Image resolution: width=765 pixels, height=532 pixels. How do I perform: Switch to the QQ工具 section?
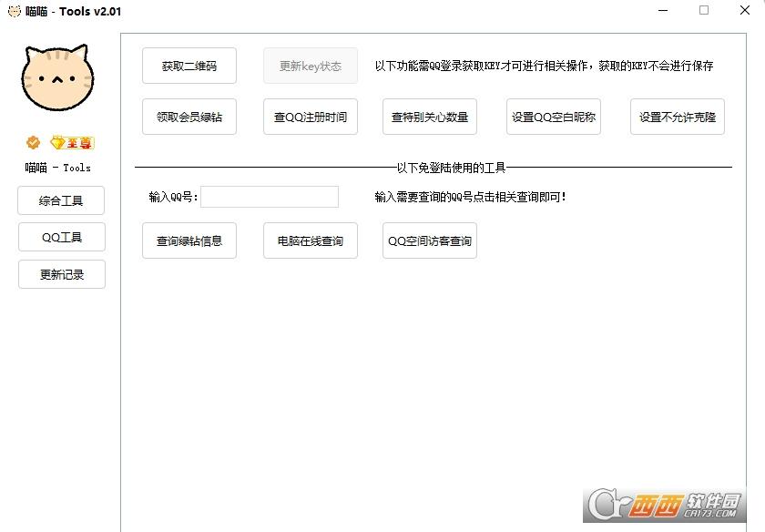tap(62, 237)
